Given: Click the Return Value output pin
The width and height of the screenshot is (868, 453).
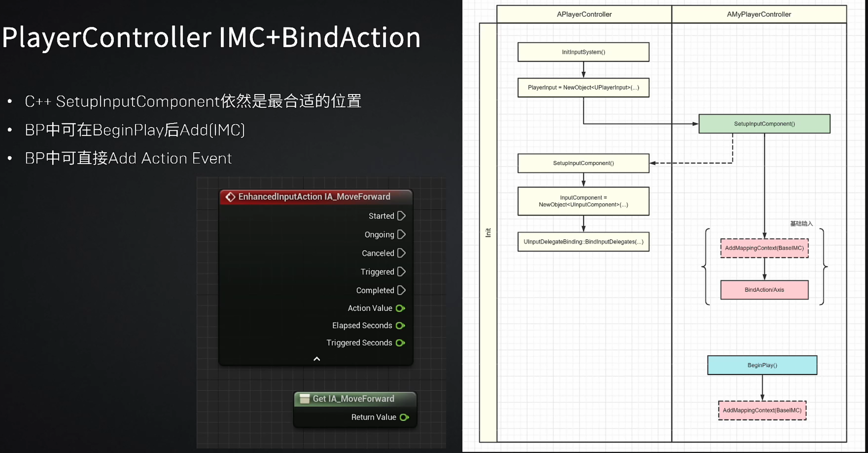Looking at the screenshot, I should (x=404, y=417).
